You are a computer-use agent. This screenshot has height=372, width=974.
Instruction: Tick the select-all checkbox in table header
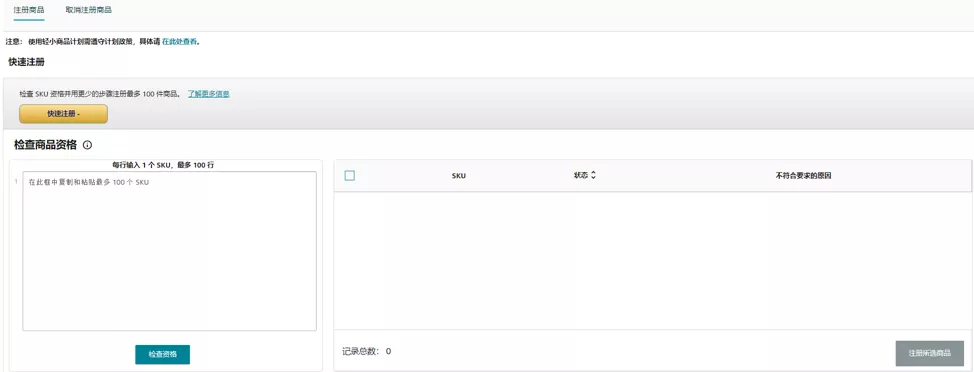point(350,176)
